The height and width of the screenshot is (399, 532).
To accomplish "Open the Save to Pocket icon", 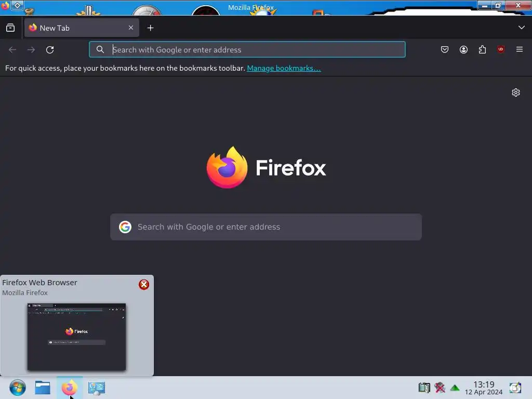I will (x=445, y=49).
